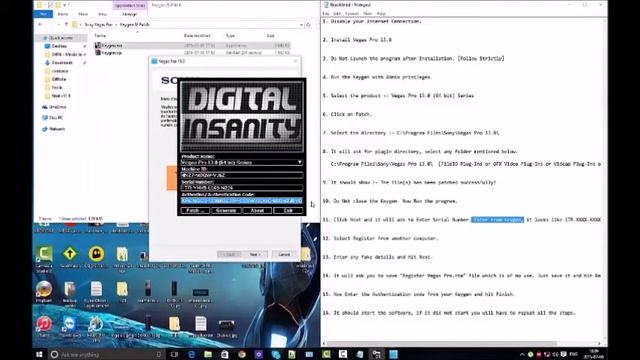Click the green Camtasia icon in the taskbar
Image resolution: width=640 pixels, height=360 pixels.
[x=326, y=354]
